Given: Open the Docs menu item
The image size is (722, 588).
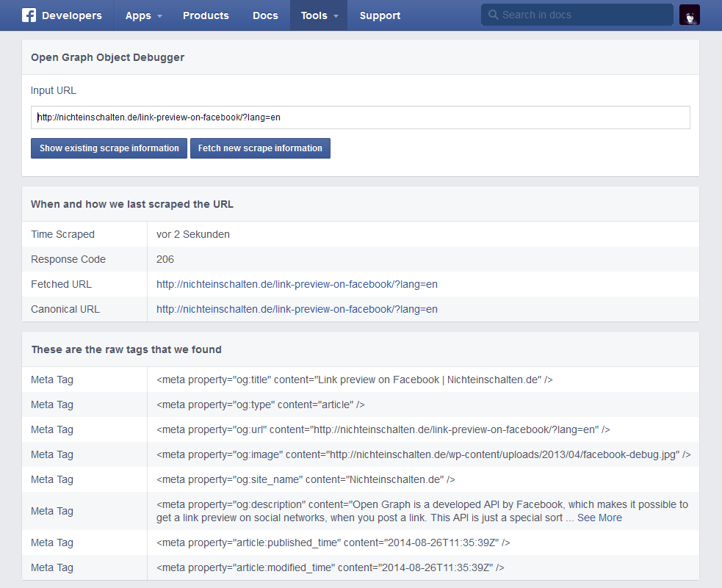Looking at the screenshot, I should point(265,15).
